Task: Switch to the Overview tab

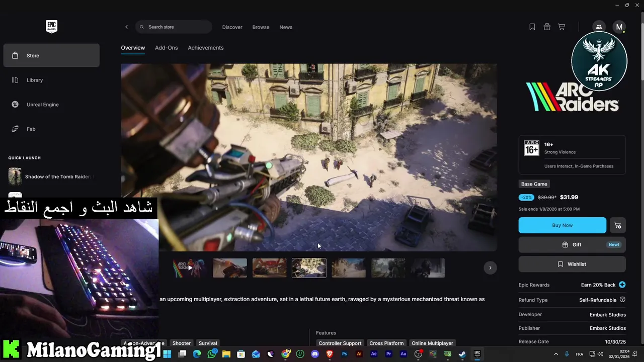Action: tap(133, 48)
